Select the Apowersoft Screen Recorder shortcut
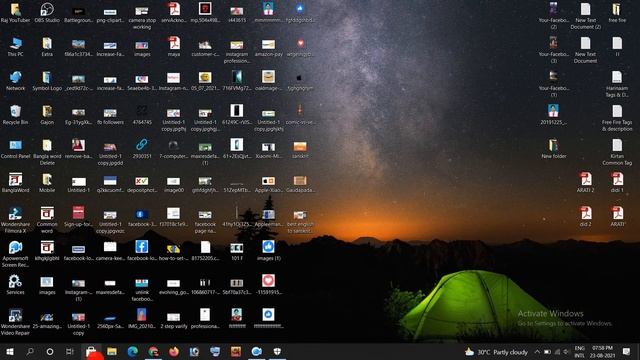The image size is (640, 360). pyautogui.click(x=16, y=247)
